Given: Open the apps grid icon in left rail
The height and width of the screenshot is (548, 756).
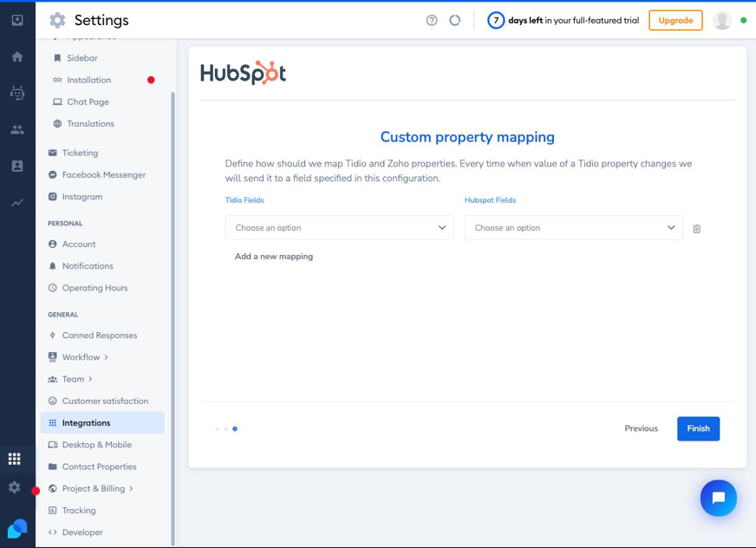Looking at the screenshot, I should pyautogui.click(x=15, y=459).
